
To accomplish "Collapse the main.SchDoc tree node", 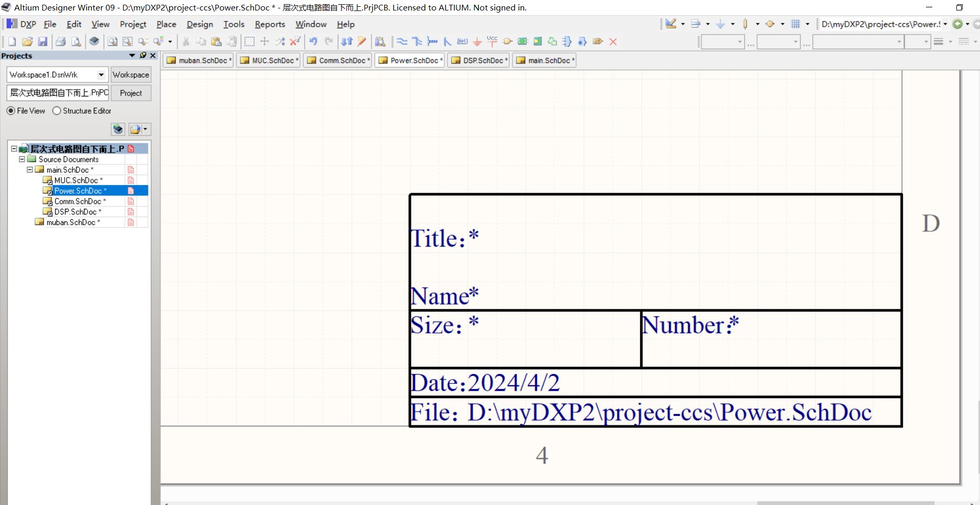I will tap(30, 170).
